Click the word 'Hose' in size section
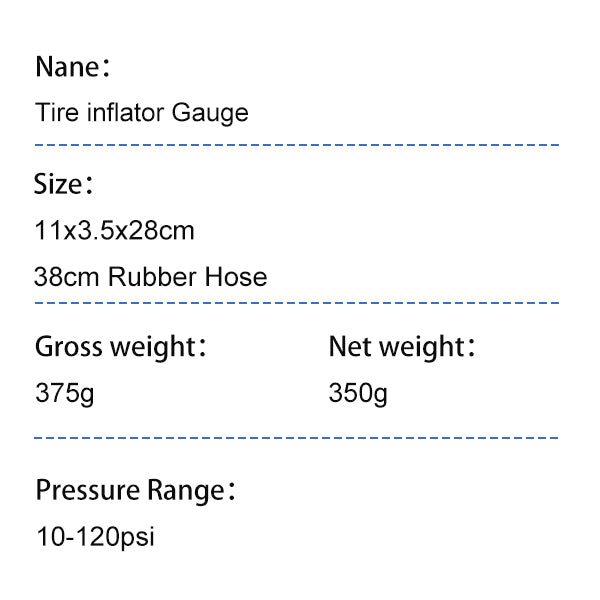Image resolution: width=600 pixels, height=600 pixels. pos(236,276)
